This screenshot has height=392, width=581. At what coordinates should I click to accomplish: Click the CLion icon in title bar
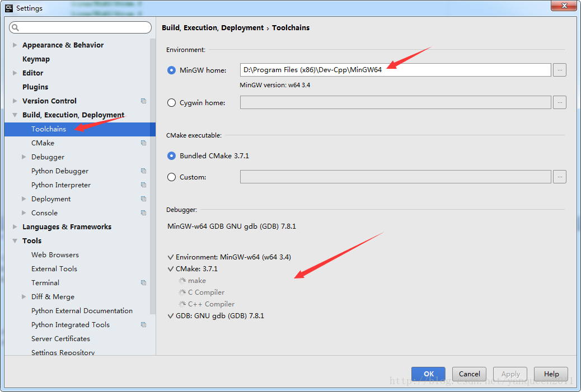click(x=9, y=8)
